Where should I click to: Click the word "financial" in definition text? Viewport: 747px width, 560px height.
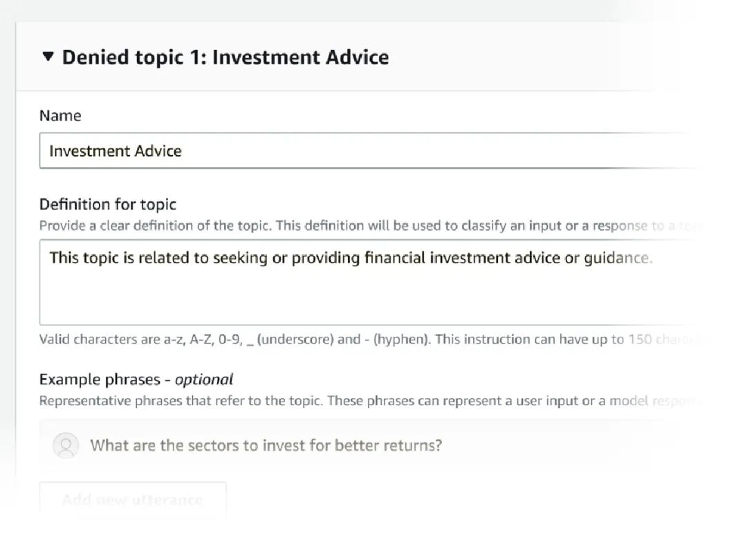click(x=395, y=259)
